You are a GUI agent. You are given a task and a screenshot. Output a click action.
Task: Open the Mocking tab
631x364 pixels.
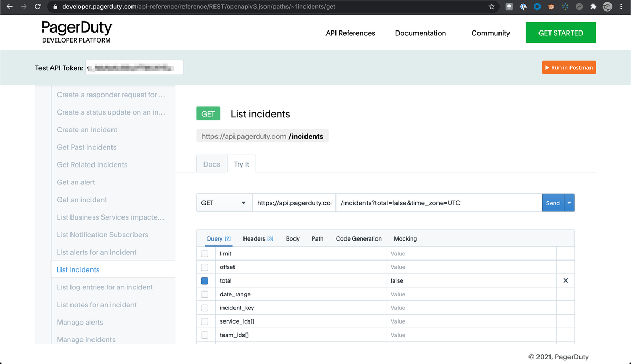[x=405, y=238]
